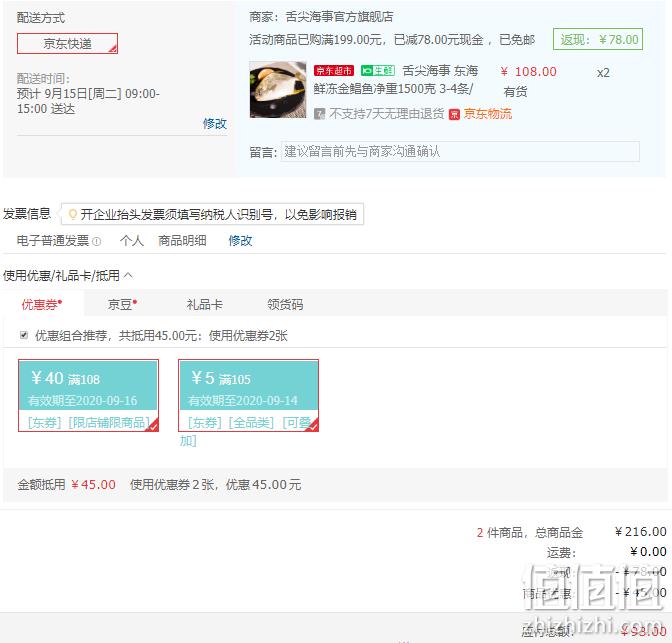Focus the 留言 message input field
Viewport: 672px width, 643px height.
pyautogui.click(x=460, y=151)
